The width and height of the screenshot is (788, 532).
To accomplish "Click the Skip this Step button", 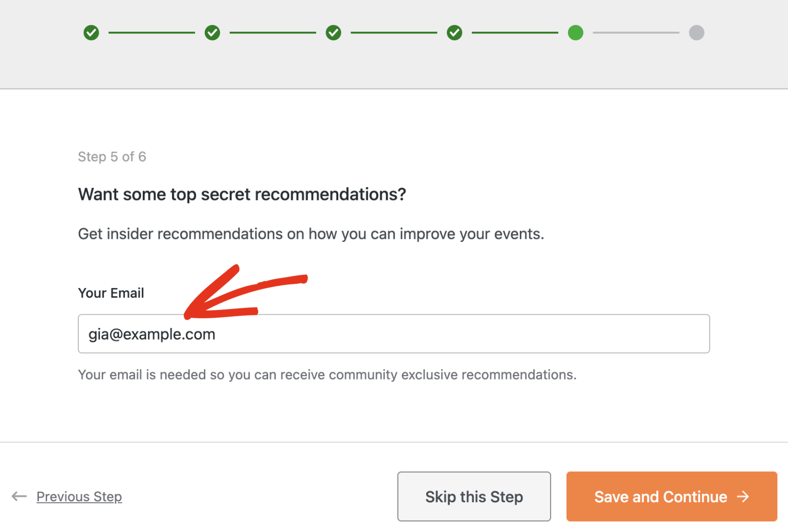I will point(474,496).
